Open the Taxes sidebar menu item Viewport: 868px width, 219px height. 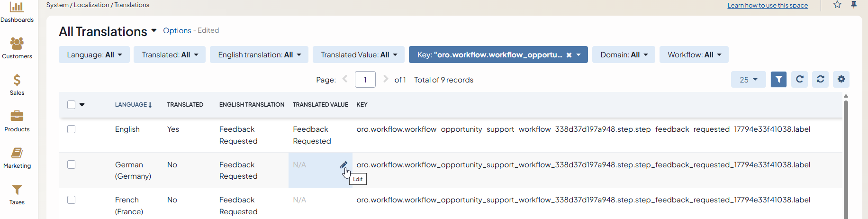point(17,194)
